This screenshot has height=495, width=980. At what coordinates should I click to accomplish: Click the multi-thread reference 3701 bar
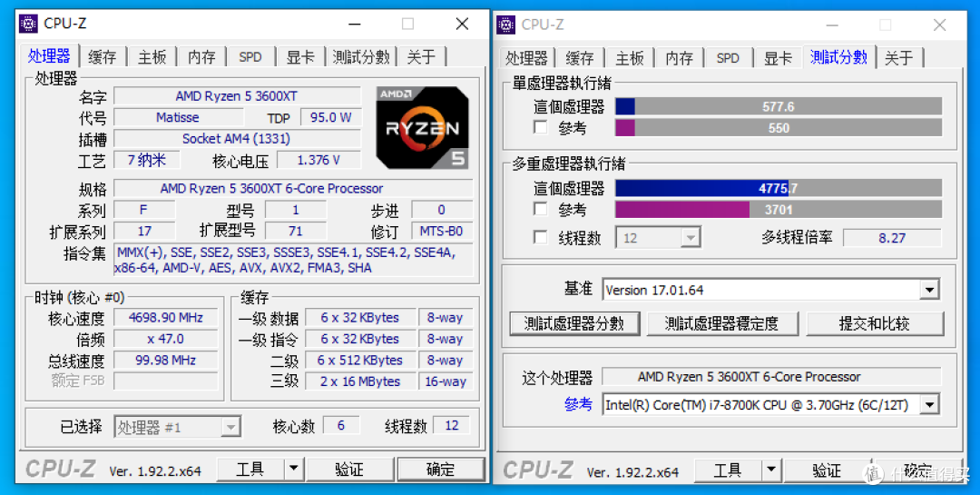tap(779, 209)
